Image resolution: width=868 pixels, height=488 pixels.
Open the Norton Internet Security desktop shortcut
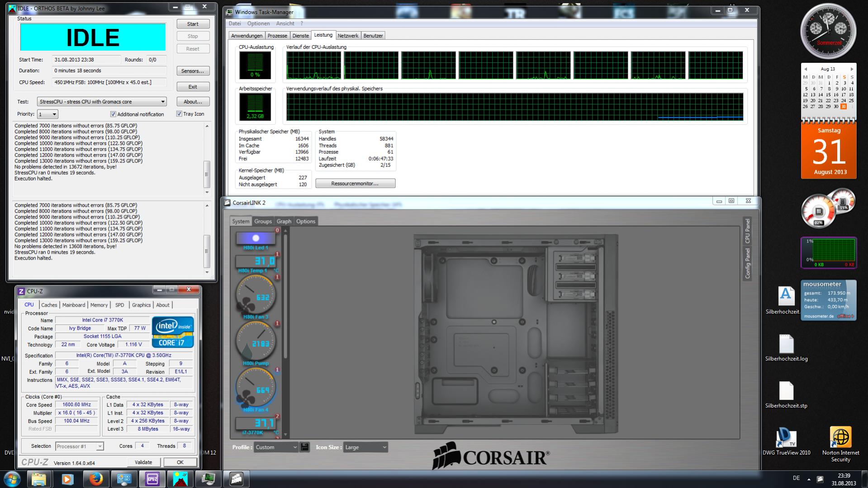(840, 444)
